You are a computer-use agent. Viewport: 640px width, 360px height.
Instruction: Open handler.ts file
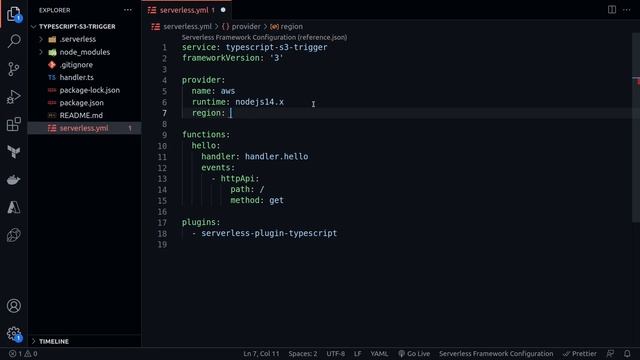point(76,77)
